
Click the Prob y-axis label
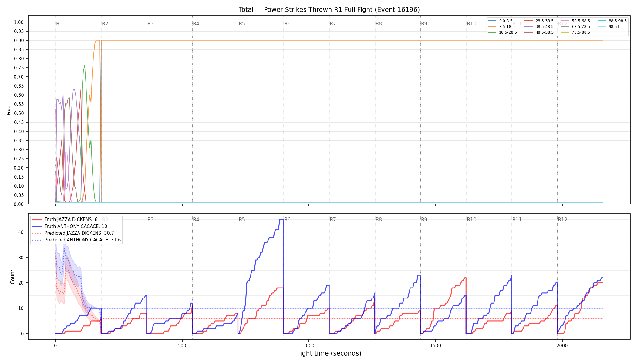[8, 110]
